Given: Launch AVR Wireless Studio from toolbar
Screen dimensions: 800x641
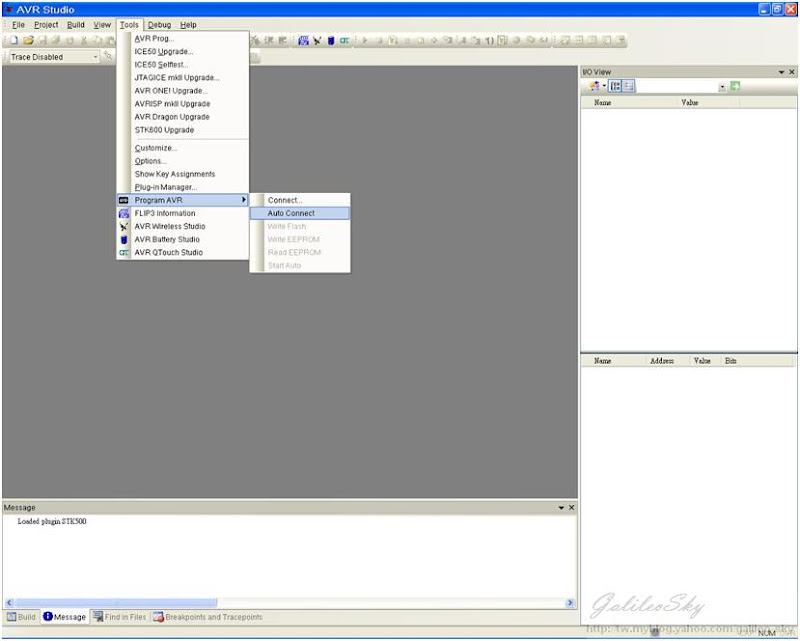Looking at the screenshot, I should click(x=317, y=40).
